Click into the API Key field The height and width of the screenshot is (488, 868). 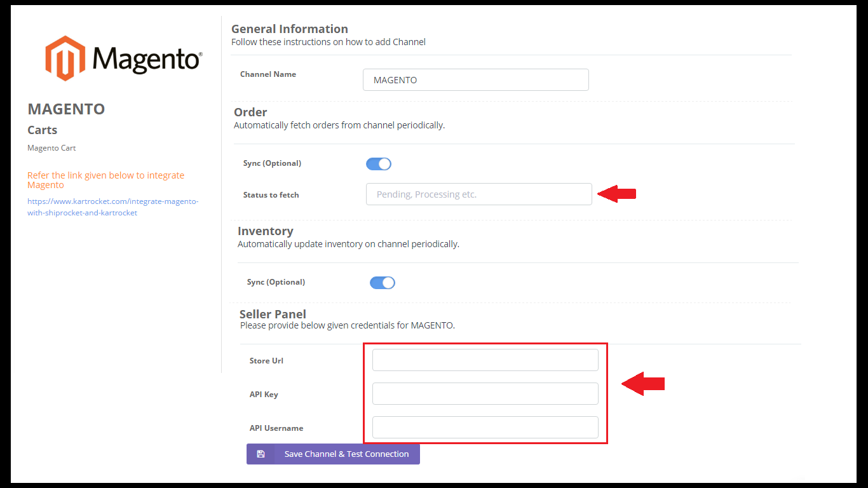(485, 394)
